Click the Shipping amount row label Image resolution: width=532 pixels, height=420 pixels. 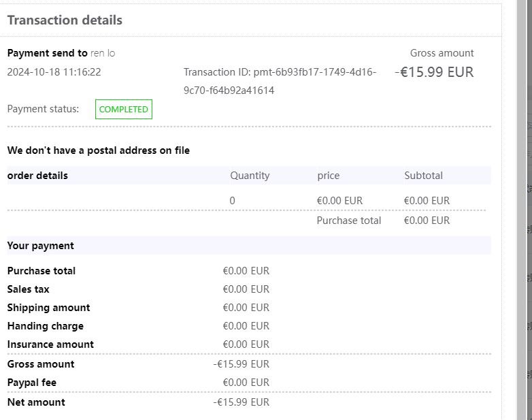(x=48, y=308)
